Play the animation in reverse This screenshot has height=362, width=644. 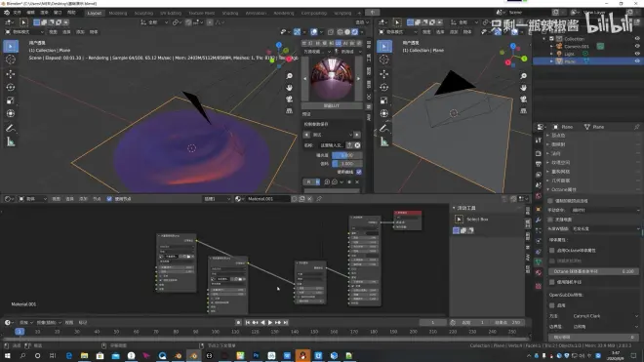coord(262,323)
